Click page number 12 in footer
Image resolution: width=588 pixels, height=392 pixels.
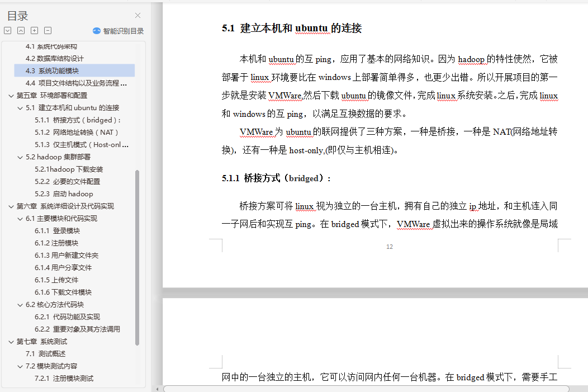390,247
